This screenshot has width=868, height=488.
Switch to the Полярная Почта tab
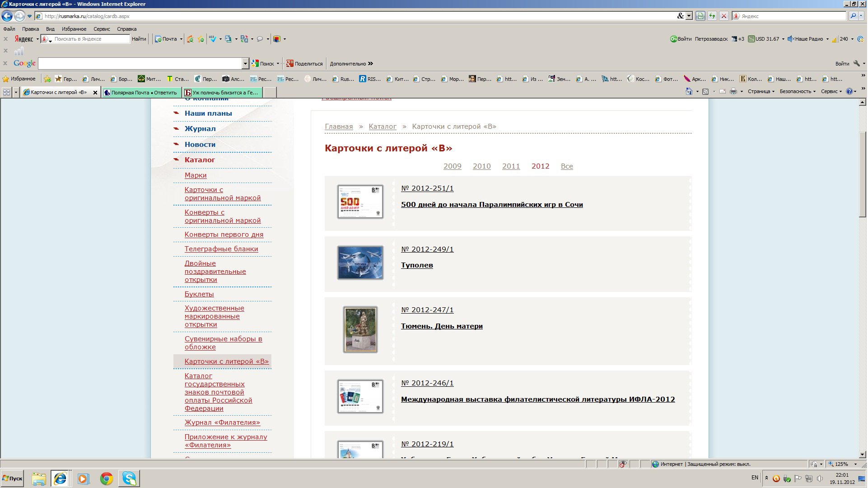(143, 93)
